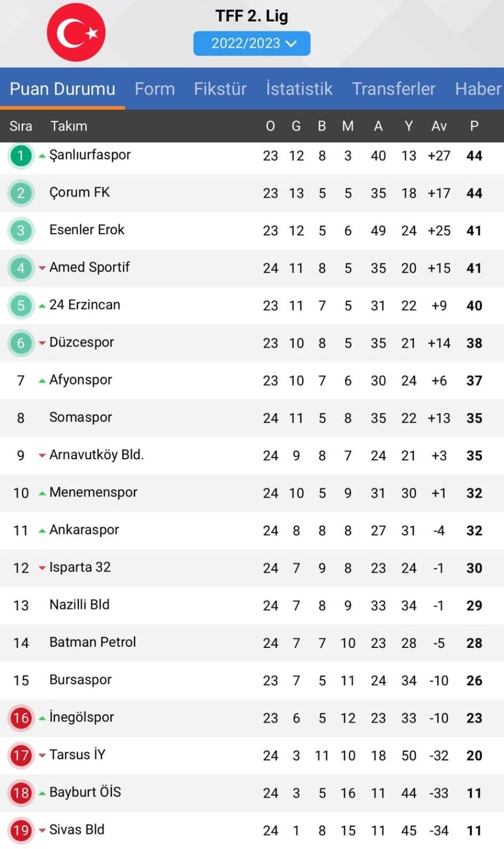The width and height of the screenshot is (504, 849).
Task: Click the rank 4 badge for Amed Sportif
Action: click(x=21, y=268)
